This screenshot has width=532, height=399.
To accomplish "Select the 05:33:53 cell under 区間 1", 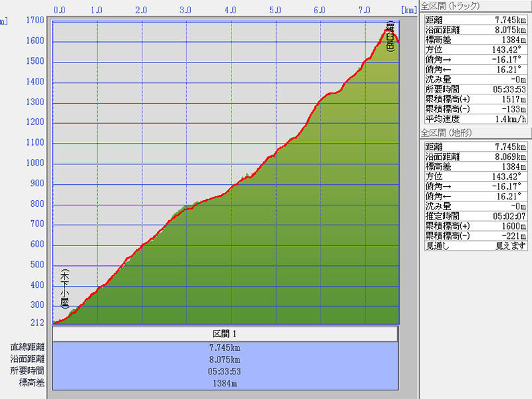I will [225, 372].
